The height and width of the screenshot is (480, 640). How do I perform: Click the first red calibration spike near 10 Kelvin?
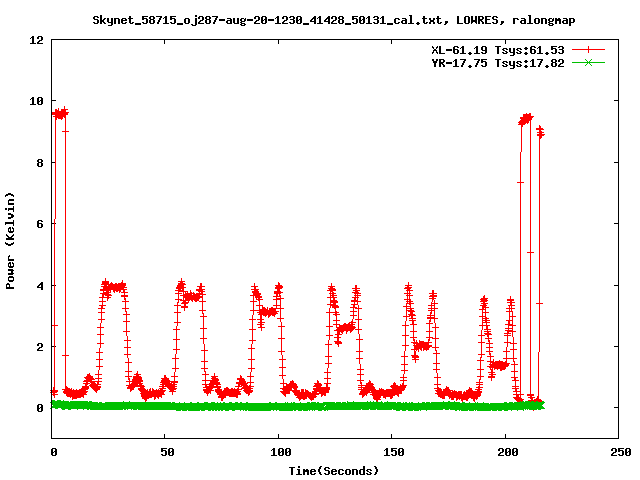click(x=60, y=114)
